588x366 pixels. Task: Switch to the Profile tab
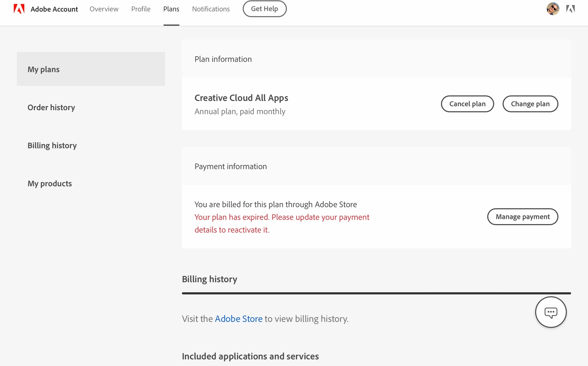click(x=141, y=9)
